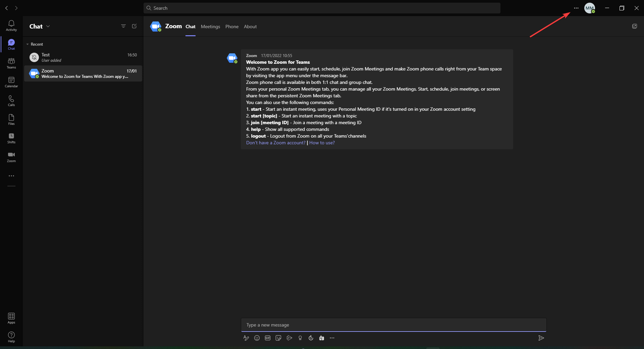
Task: Collapse the Recent chats section
Action: click(x=28, y=44)
